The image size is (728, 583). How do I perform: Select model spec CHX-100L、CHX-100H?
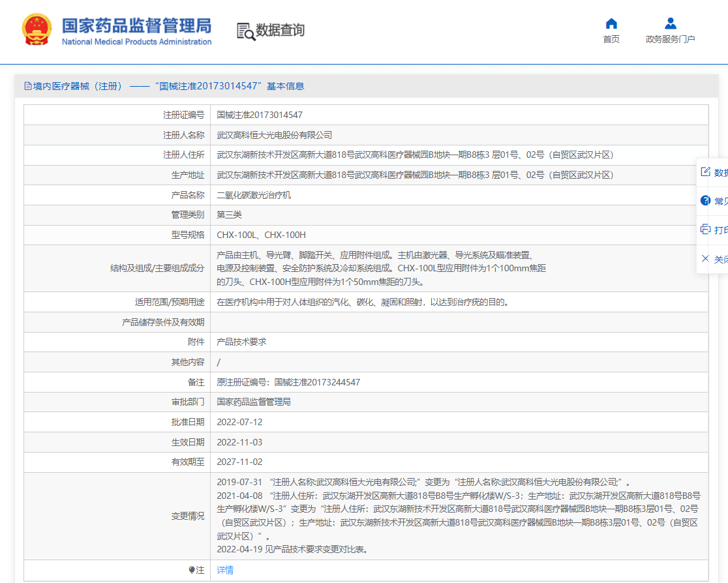262,235
